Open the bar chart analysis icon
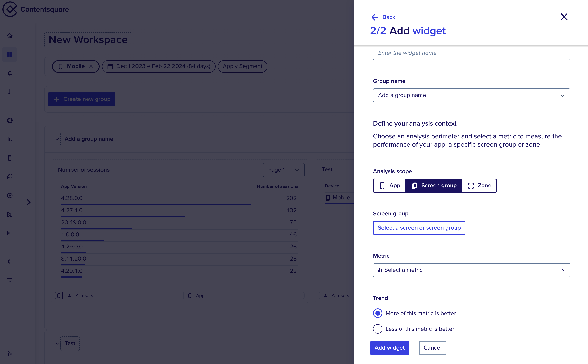The width and height of the screenshot is (588, 364). point(10,139)
